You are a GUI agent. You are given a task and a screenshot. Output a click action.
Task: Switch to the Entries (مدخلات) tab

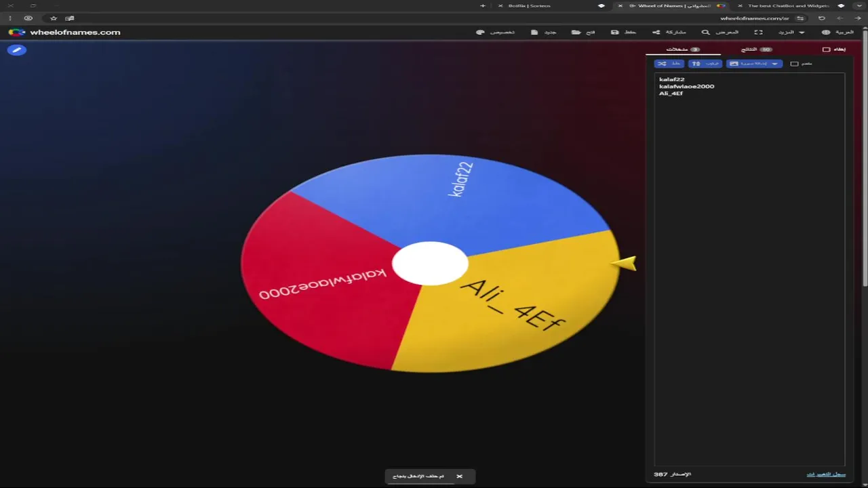tap(683, 49)
